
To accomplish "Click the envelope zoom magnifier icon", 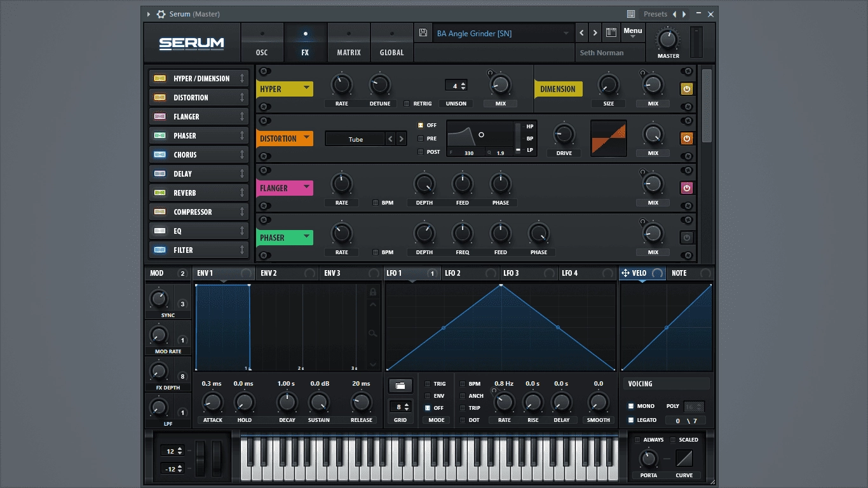I will (x=373, y=334).
